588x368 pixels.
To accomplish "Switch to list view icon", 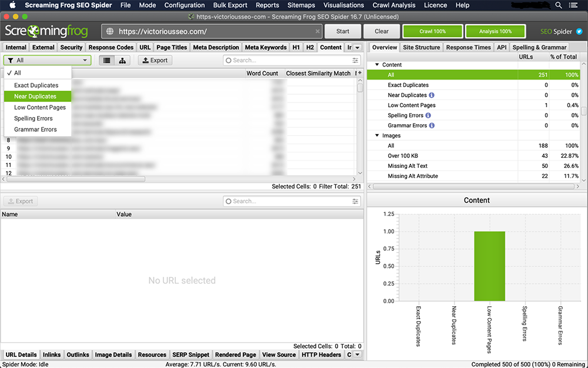I will click(x=107, y=60).
